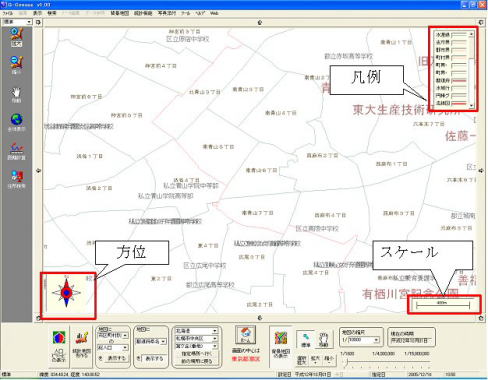
Task: Click the colorful background map display icon
Action: [x=281, y=338]
